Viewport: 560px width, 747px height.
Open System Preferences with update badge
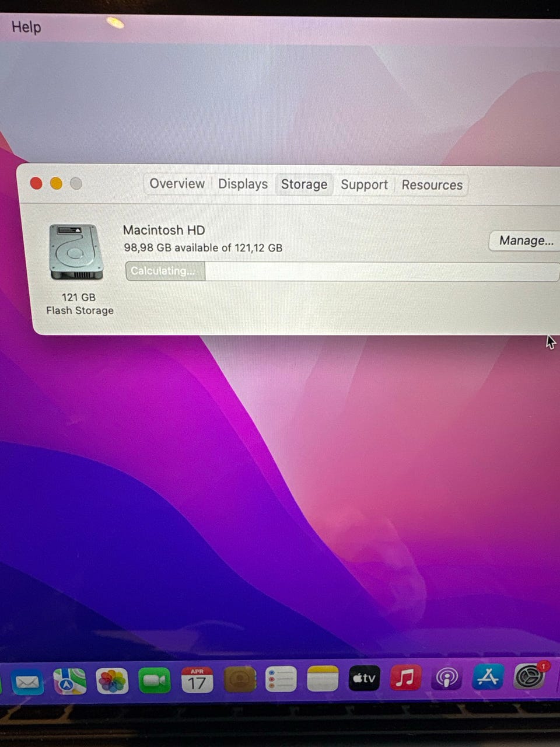pos(530,676)
